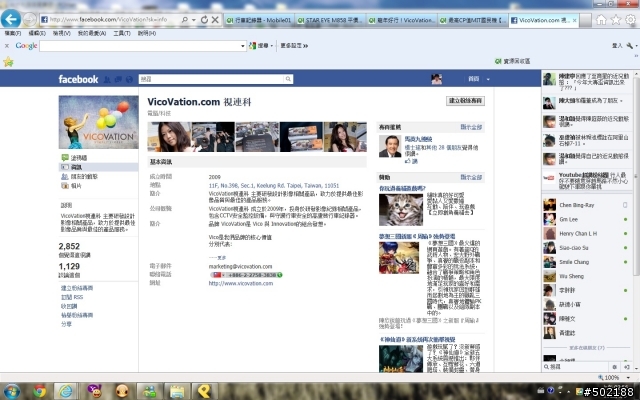
Task: Close the VicoVation.com active tab
Action: tap(574, 20)
